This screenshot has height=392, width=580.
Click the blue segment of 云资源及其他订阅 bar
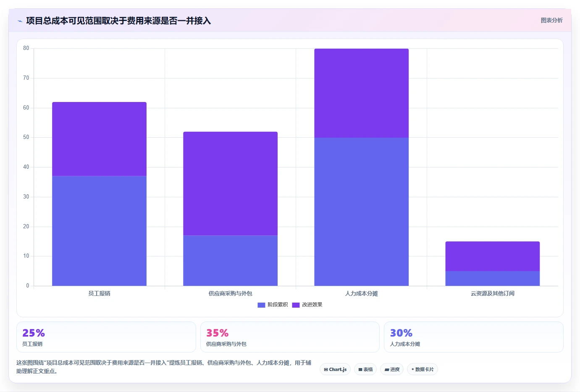tap(492, 278)
